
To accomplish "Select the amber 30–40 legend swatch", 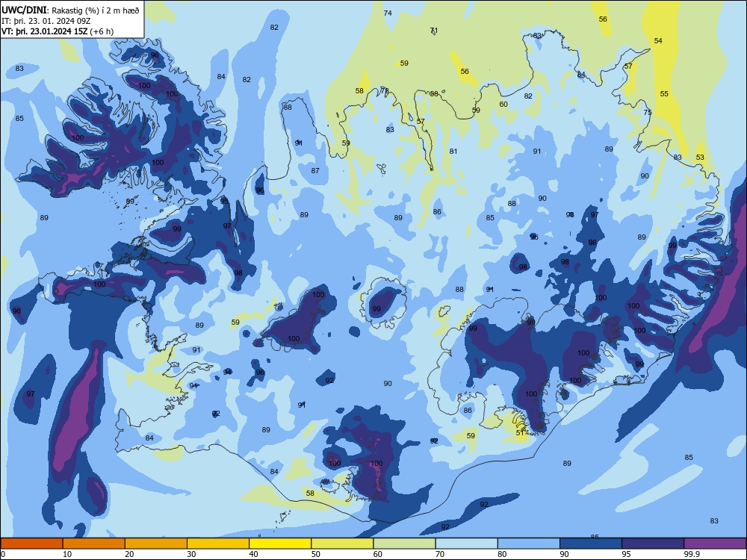I will click(218, 544).
